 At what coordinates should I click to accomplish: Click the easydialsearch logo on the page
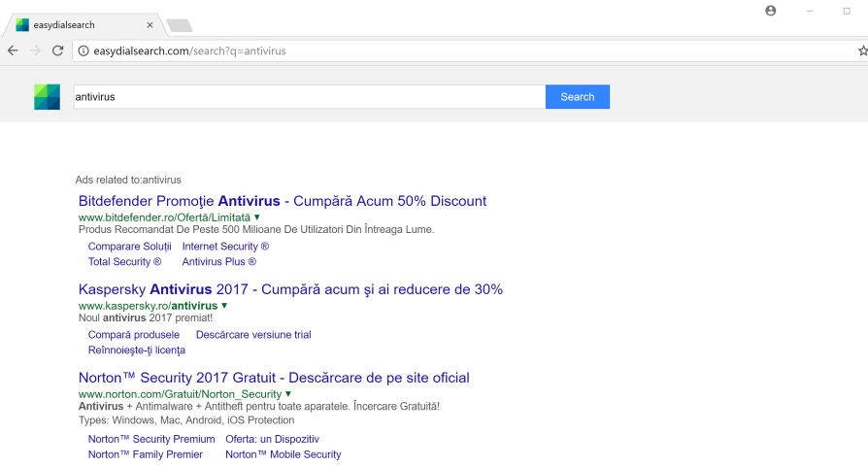click(x=47, y=97)
